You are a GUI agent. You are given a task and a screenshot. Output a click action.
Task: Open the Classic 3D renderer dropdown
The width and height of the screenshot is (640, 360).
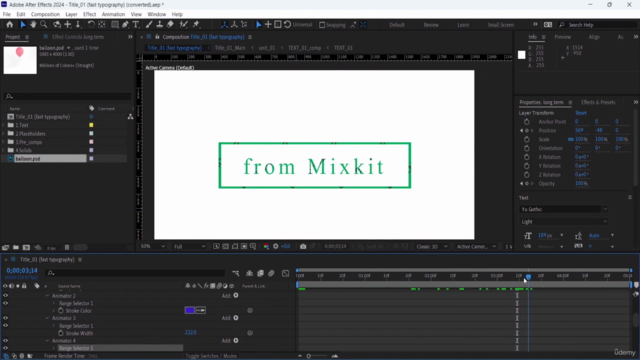tap(431, 247)
